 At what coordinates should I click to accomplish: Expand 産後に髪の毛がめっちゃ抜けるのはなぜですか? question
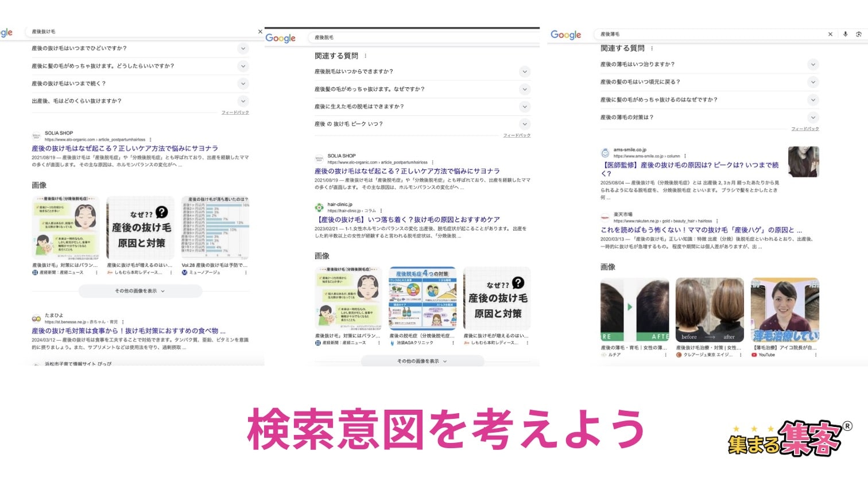pos(813,100)
